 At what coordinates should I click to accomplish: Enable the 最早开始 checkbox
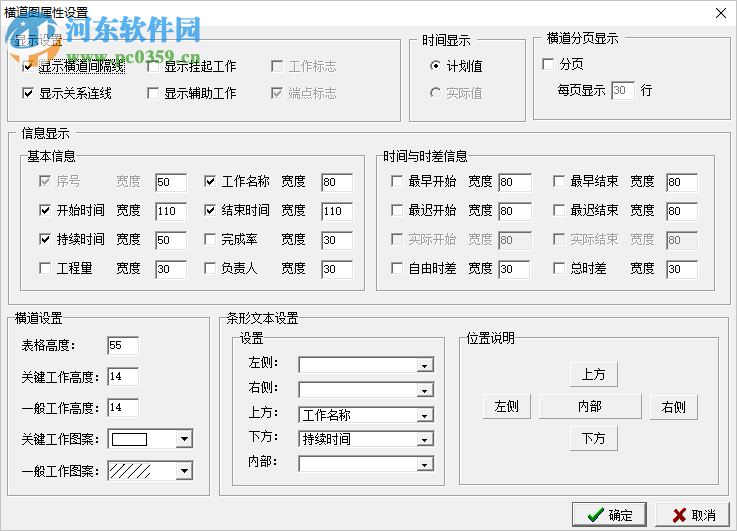click(x=397, y=181)
